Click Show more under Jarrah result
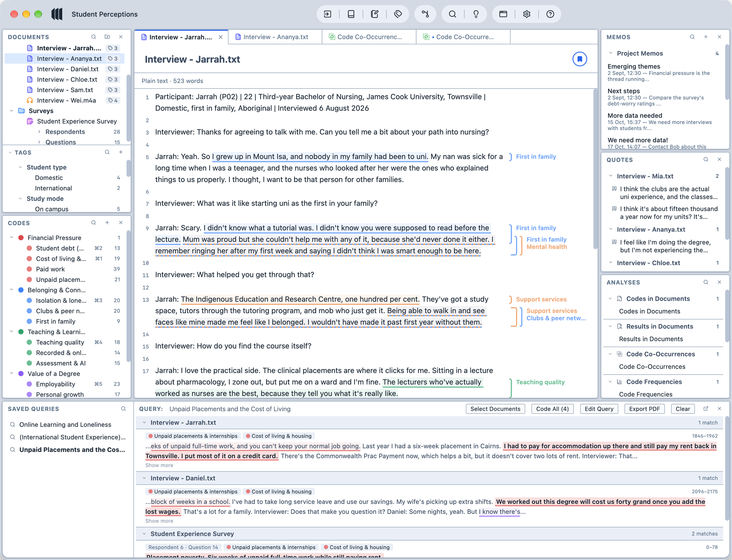732x560 pixels. [159, 465]
